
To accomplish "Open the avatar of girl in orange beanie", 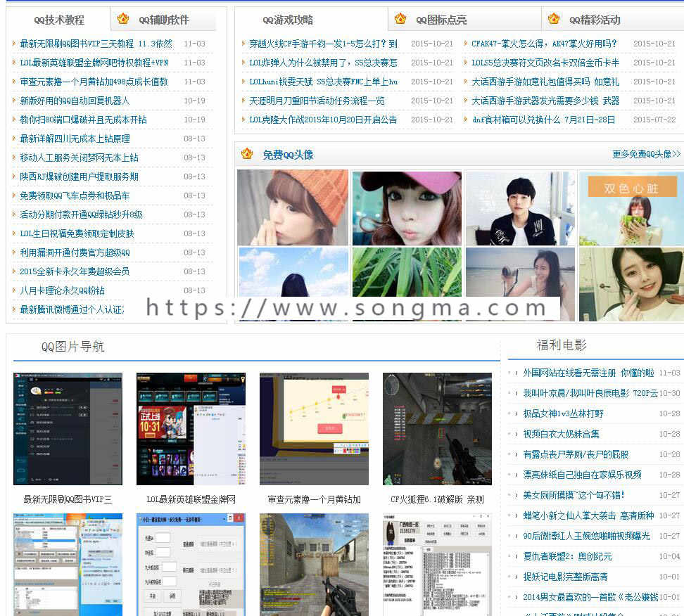I will point(293,207).
